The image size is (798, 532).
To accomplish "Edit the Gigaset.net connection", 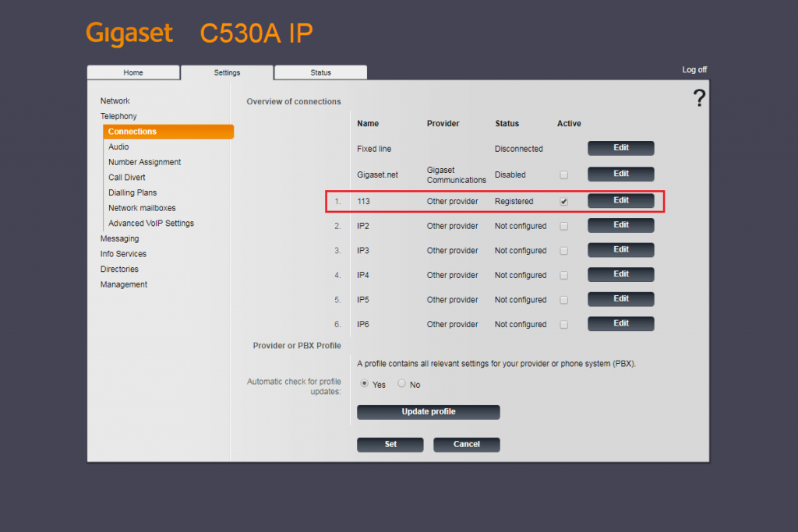I will pos(621,174).
